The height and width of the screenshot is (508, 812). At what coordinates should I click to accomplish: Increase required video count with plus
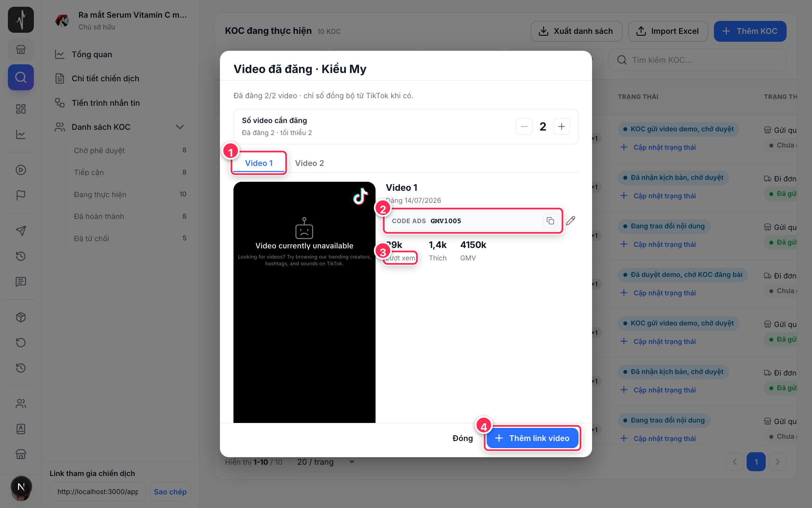pos(562,126)
